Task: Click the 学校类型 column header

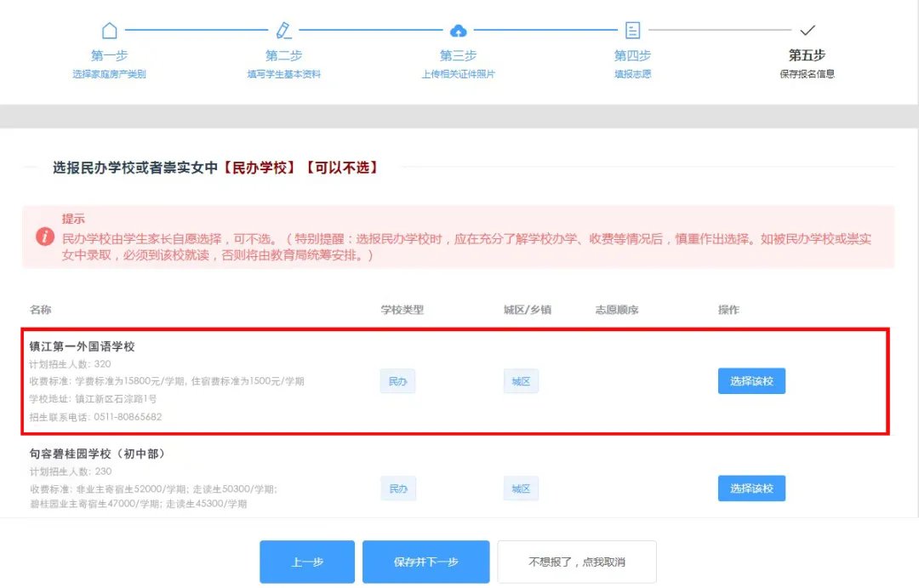Action: coord(402,310)
